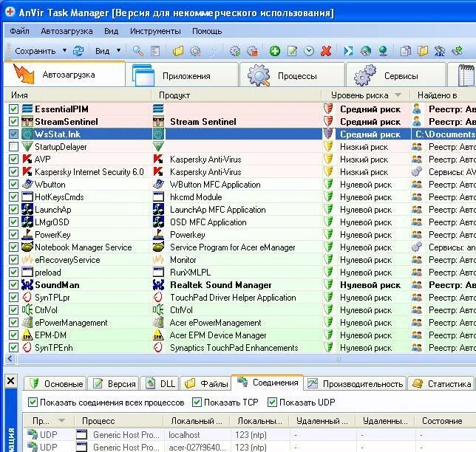Click the binoculars ABC find icon

439,51
